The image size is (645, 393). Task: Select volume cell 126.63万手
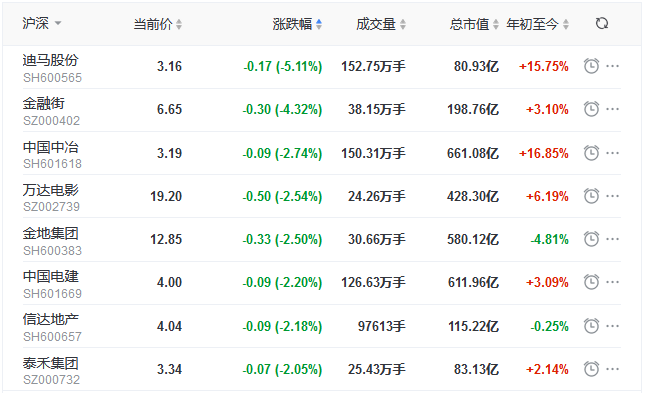pos(373,282)
